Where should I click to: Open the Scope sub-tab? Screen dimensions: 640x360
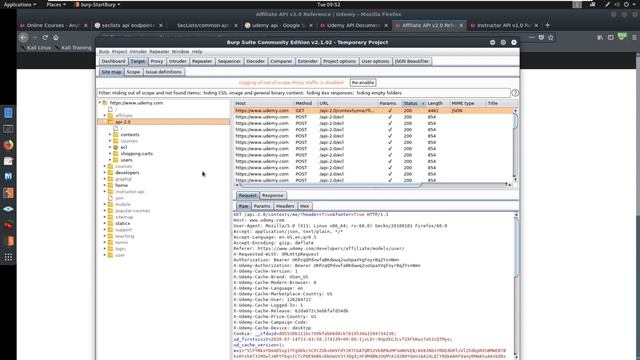(133, 72)
